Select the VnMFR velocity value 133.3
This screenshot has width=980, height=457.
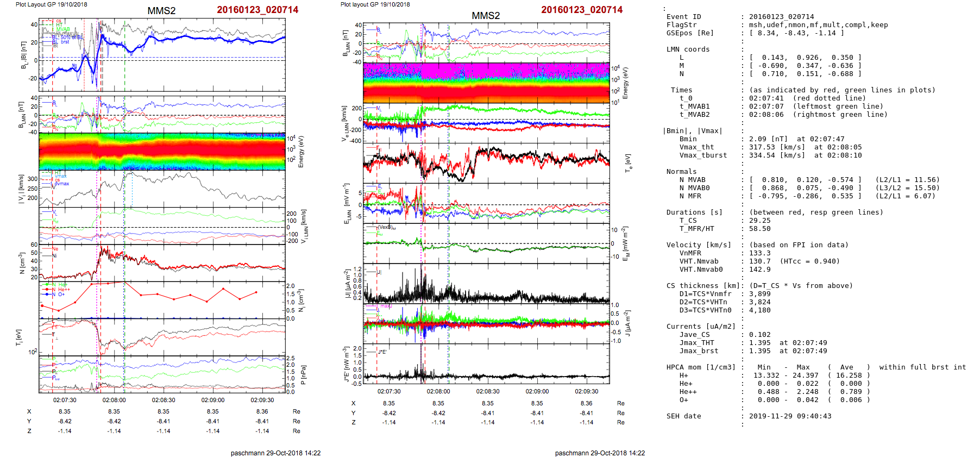[x=759, y=253]
